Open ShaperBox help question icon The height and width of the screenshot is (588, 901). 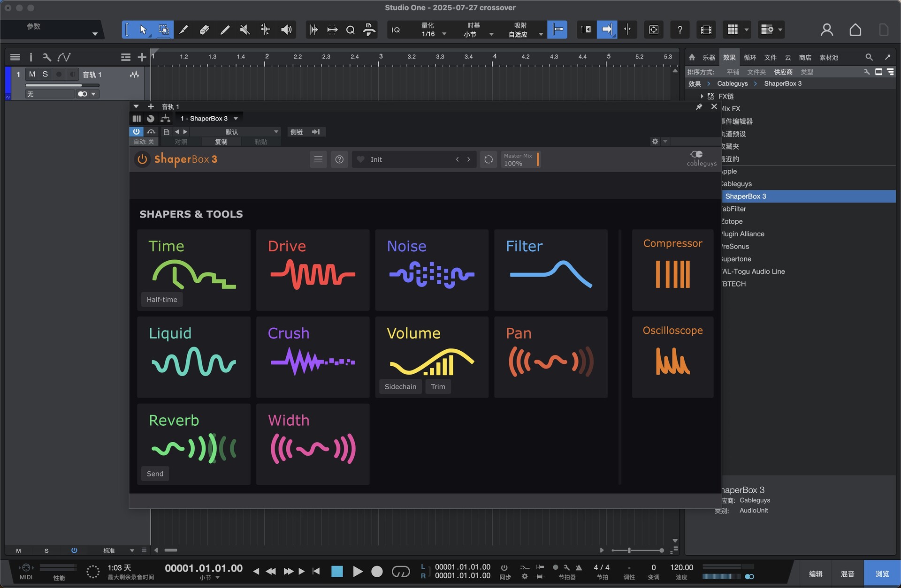pyautogui.click(x=339, y=159)
